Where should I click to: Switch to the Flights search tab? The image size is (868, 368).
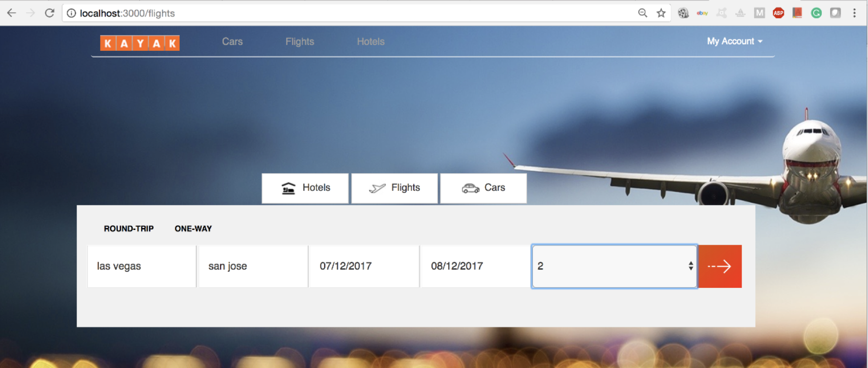point(394,188)
